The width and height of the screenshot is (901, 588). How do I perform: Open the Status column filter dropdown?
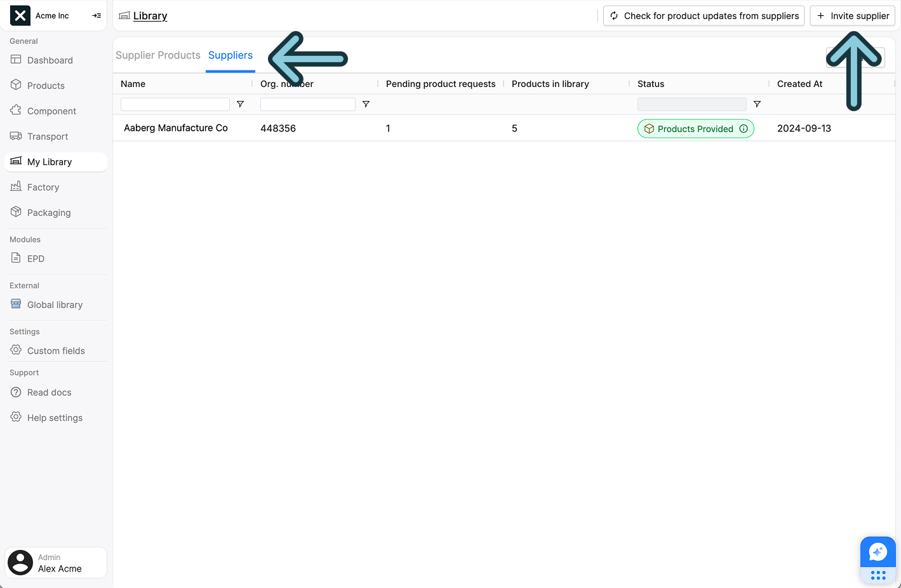point(757,104)
